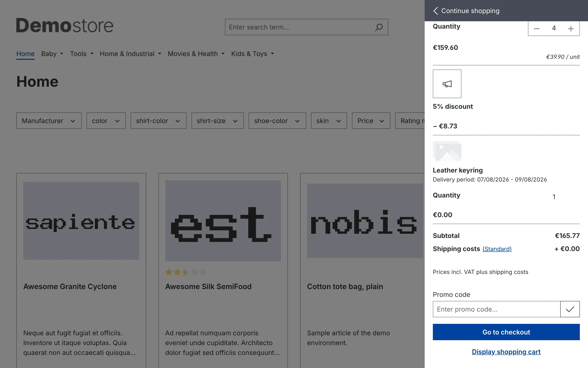This screenshot has height=368, width=588.
Task: Click the Leather keyring product name
Action: (458, 170)
